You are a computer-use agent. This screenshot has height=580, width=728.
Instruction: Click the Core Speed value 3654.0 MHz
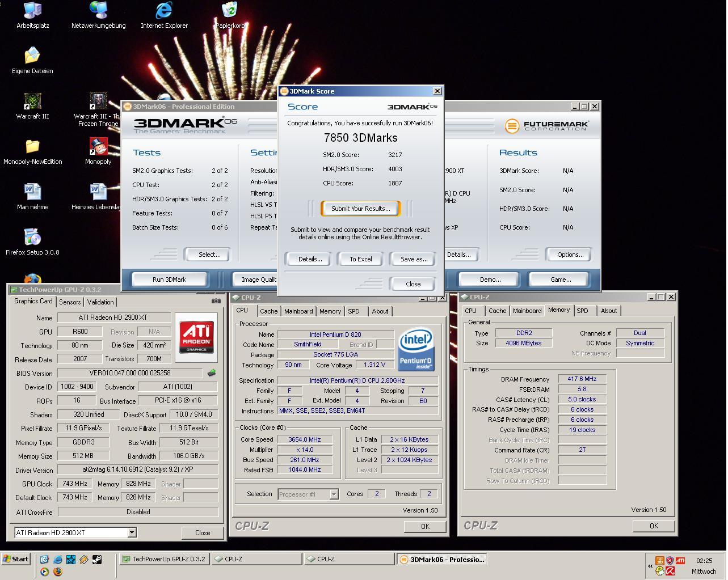[305, 439]
